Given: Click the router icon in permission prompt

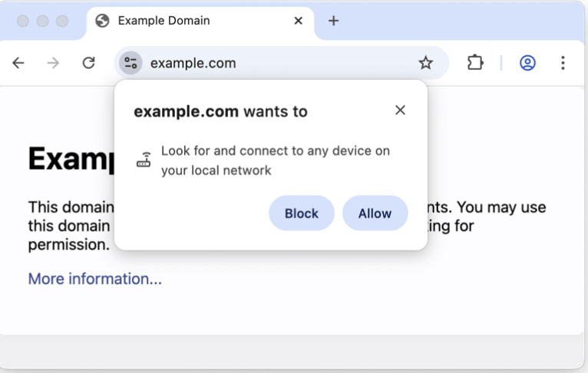Looking at the screenshot, I should (x=144, y=160).
